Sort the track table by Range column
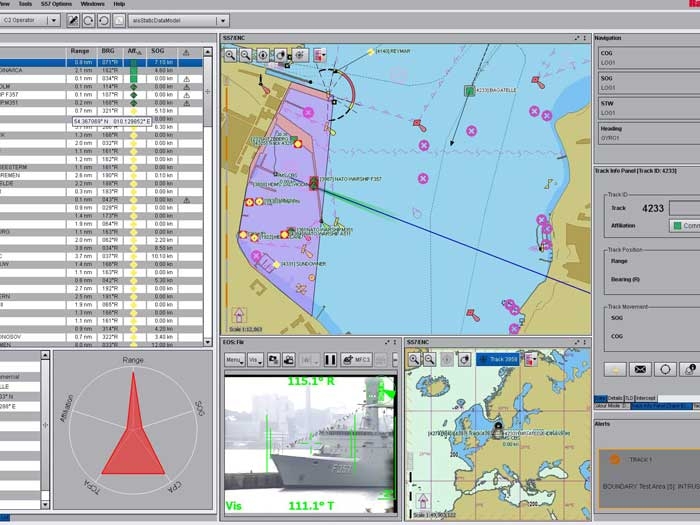 click(x=80, y=51)
